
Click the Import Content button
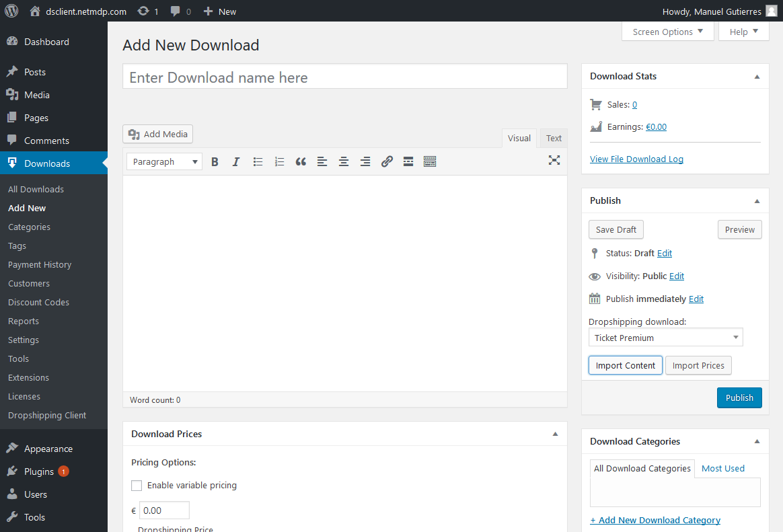(625, 365)
